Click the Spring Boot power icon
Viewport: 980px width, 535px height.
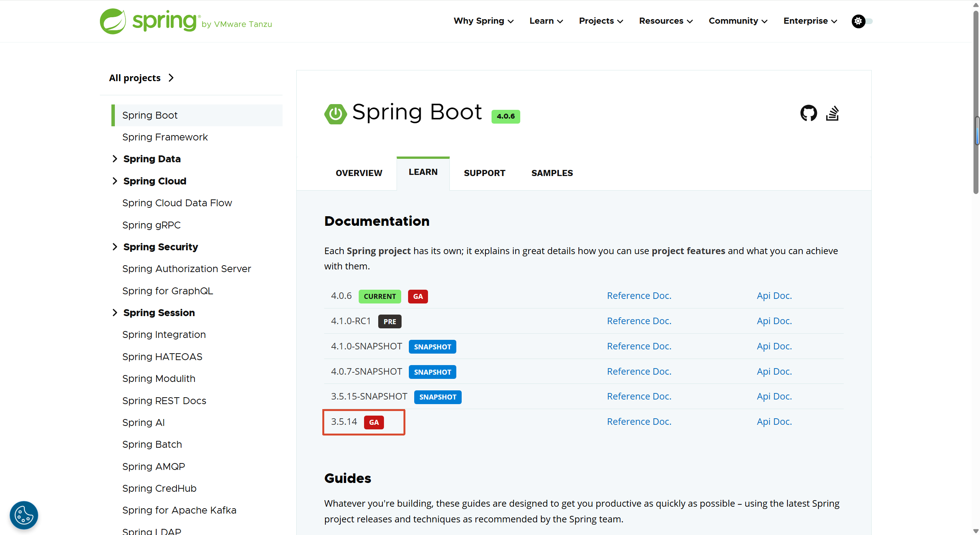pyautogui.click(x=335, y=114)
